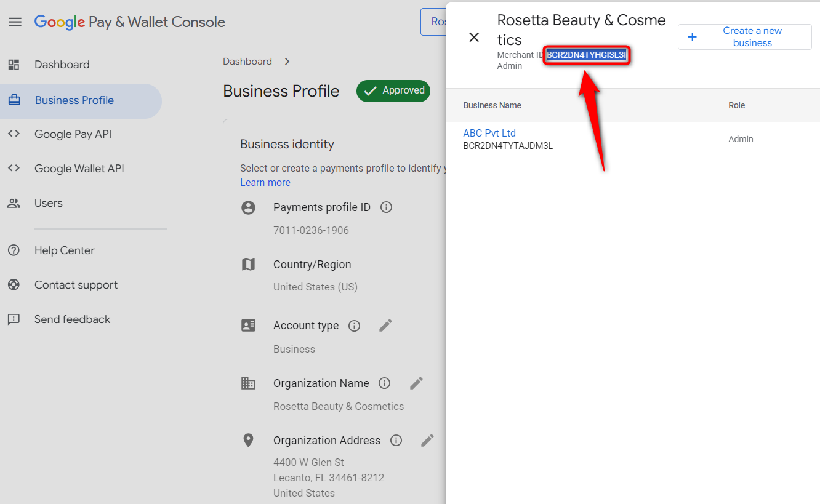Viewport: 820px width, 504px height.
Task: Open the business selector dropdown in header
Action: coord(433,22)
